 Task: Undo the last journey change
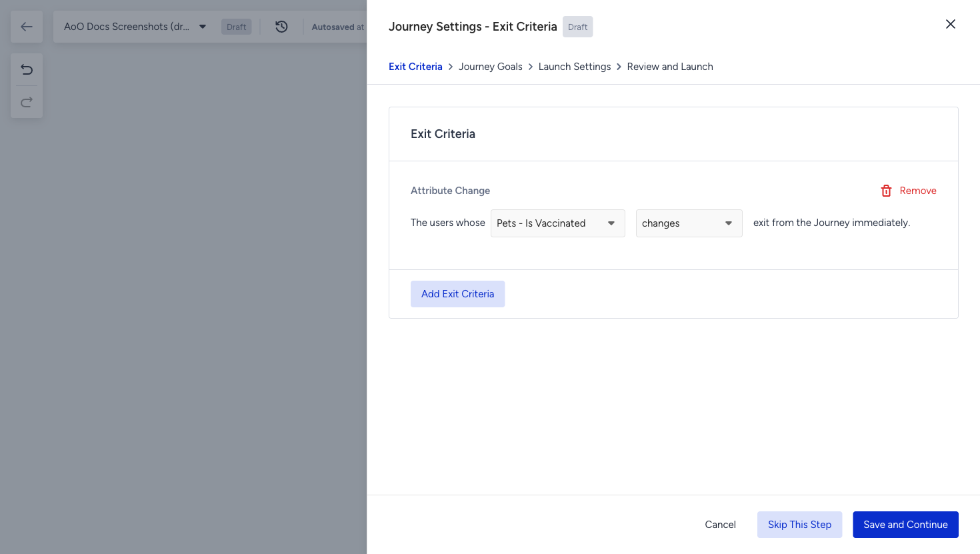click(x=27, y=69)
